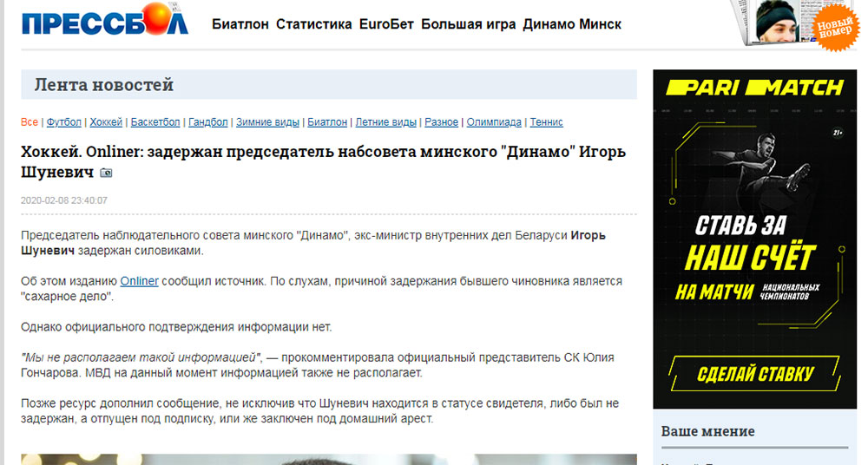
Task: Select the Все news filter
Action: pos(30,122)
